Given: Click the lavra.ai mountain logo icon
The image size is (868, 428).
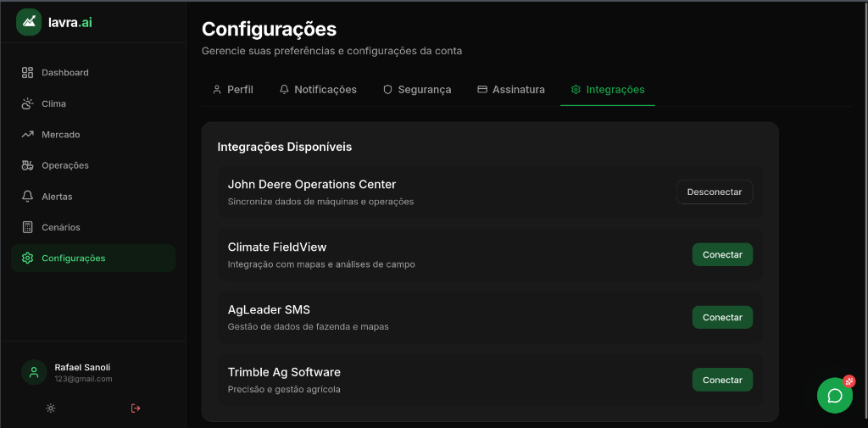Looking at the screenshot, I should pos(29,22).
